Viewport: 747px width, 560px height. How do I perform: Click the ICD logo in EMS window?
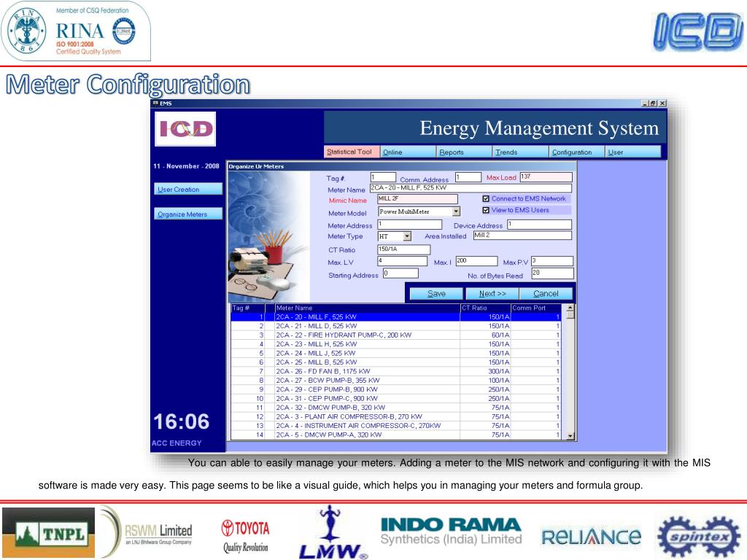click(x=185, y=129)
